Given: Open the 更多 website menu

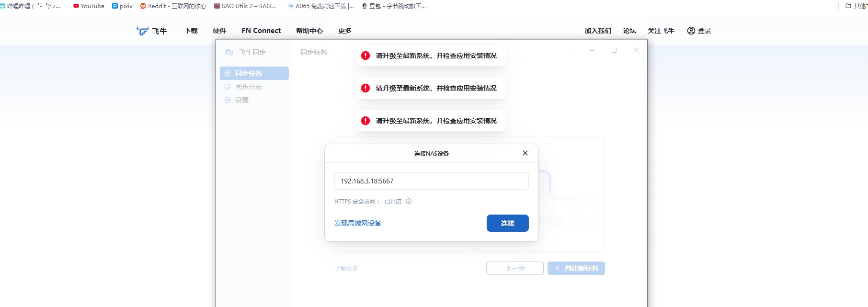Looking at the screenshot, I should coord(345,31).
